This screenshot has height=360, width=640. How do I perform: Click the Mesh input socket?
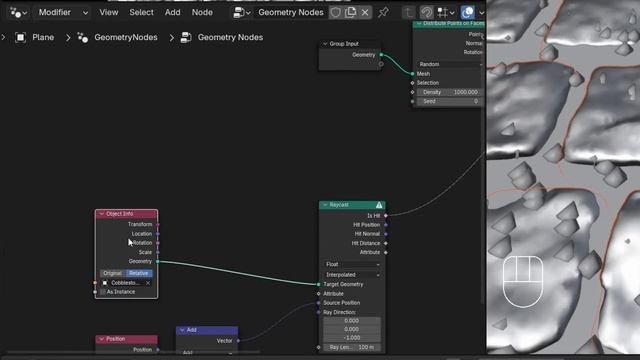(x=413, y=74)
